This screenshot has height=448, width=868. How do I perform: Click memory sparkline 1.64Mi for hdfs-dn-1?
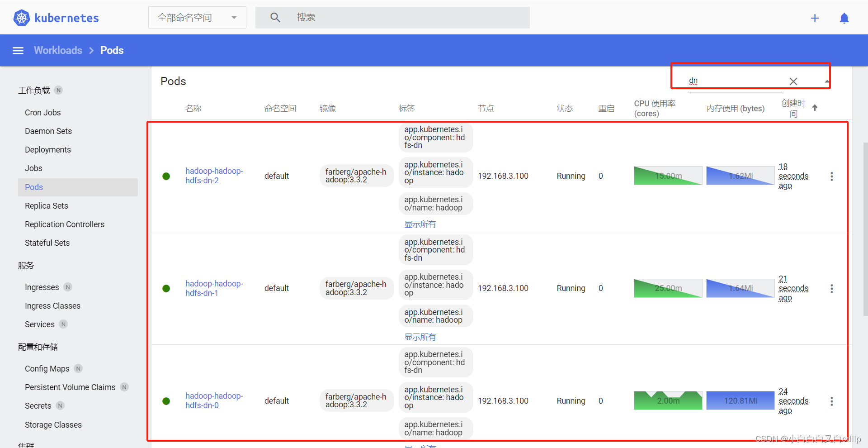741,288
